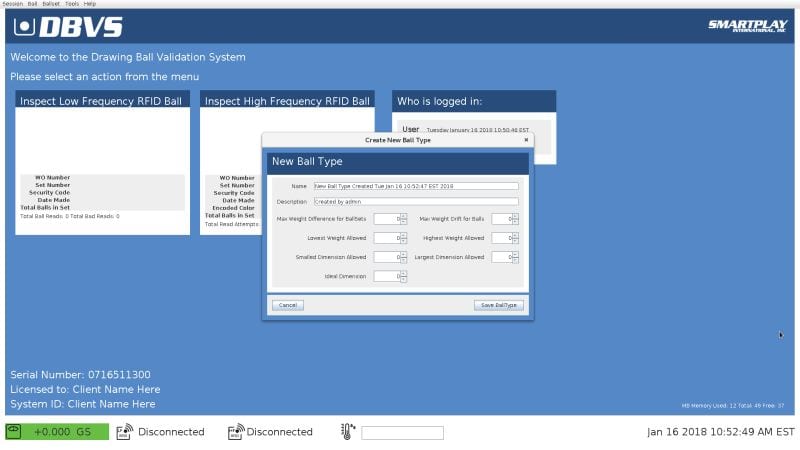Click the scale icon in status bar
This screenshot has width=800, height=450.
[x=14, y=432]
